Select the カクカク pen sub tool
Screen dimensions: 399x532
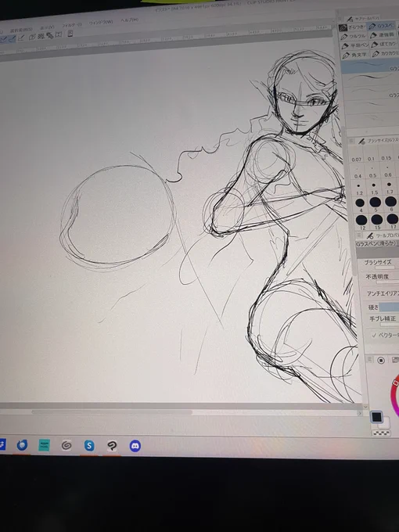coord(385,54)
